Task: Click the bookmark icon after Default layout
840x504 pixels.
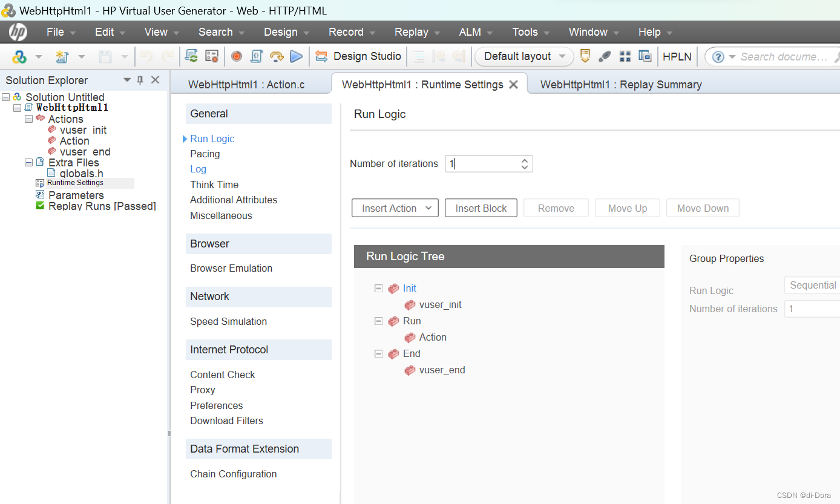Action: (x=585, y=56)
